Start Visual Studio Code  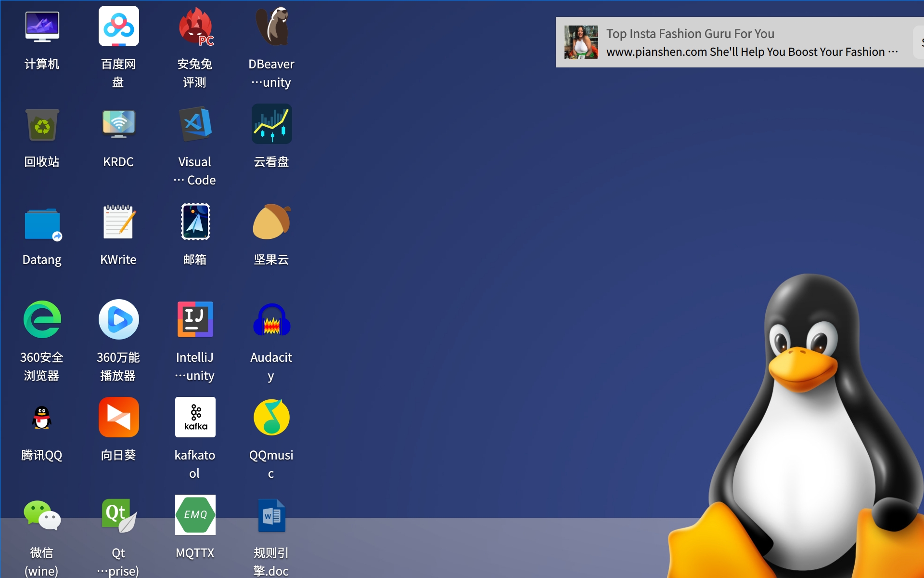(x=195, y=125)
